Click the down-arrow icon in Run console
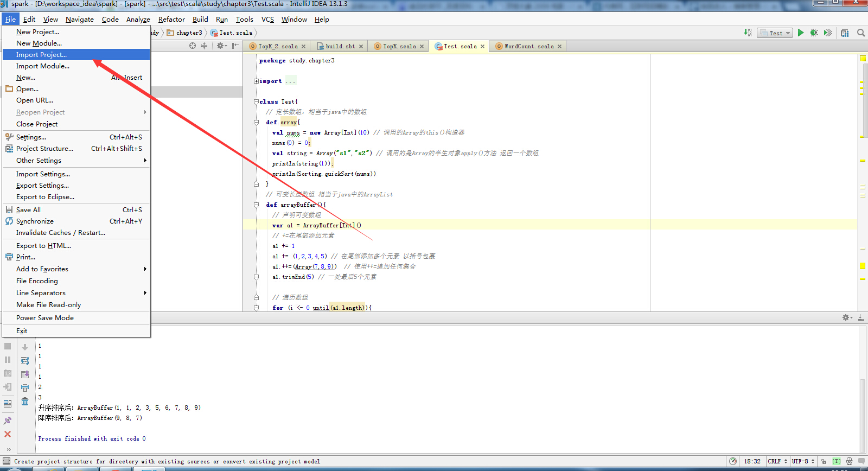This screenshot has height=471, width=868. [x=25, y=347]
